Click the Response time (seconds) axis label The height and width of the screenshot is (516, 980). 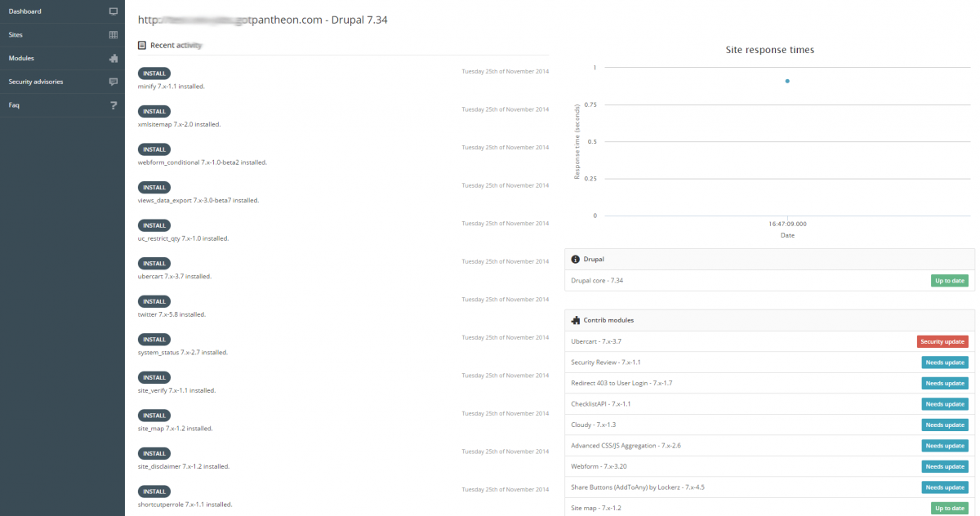coord(577,141)
